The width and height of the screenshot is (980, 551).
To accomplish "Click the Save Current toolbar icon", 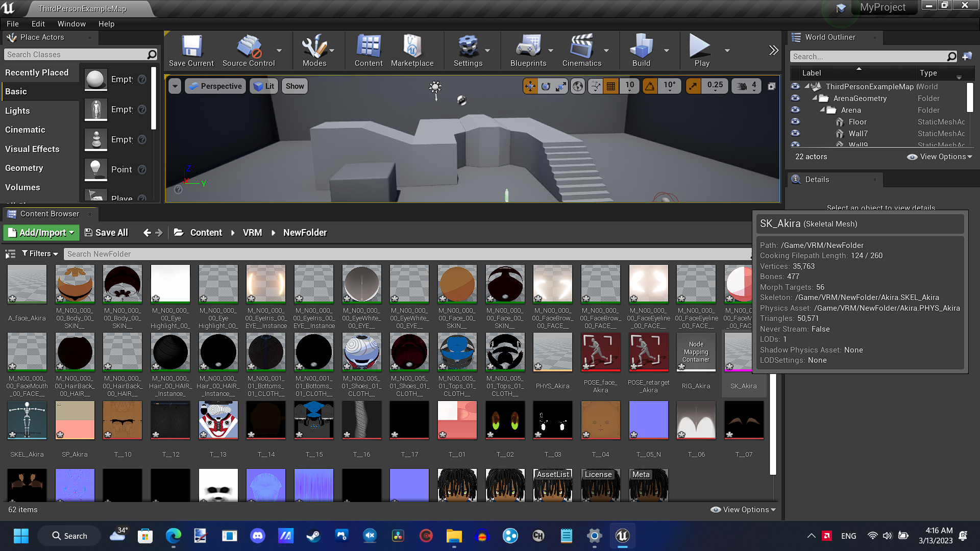I will [x=191, y=51].
